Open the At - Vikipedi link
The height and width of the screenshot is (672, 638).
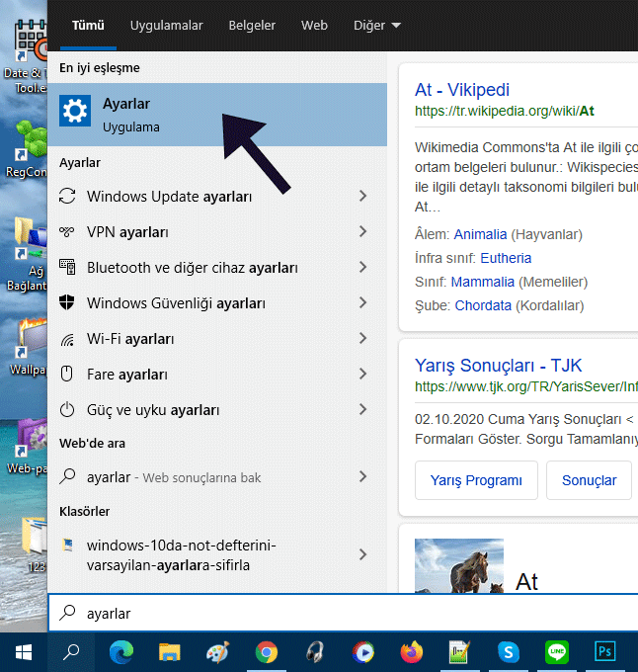tap(462, 90)
